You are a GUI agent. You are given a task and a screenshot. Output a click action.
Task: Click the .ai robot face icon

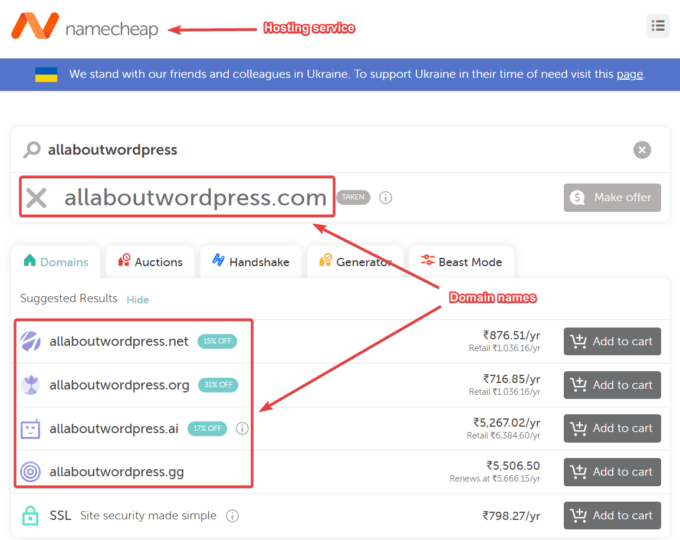tap(31, 429)
